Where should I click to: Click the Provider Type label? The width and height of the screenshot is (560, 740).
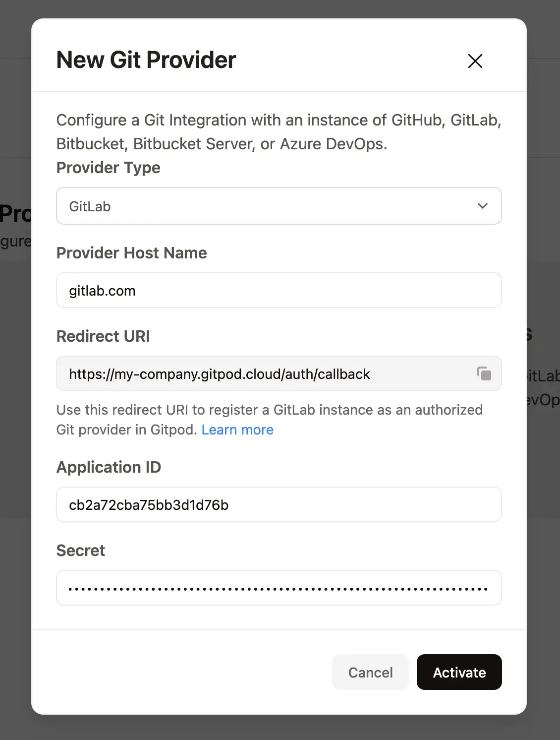point(109,168)
